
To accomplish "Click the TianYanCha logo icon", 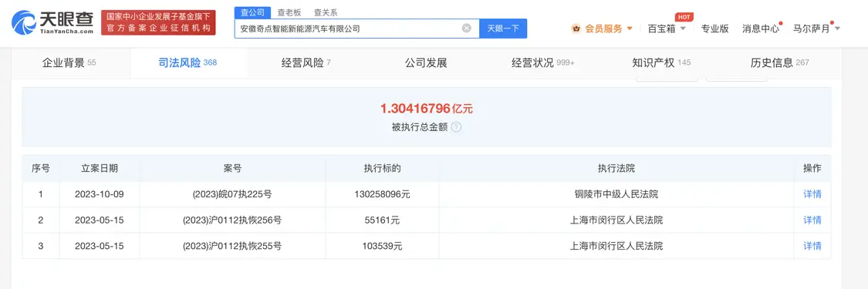I will (24, 22).
